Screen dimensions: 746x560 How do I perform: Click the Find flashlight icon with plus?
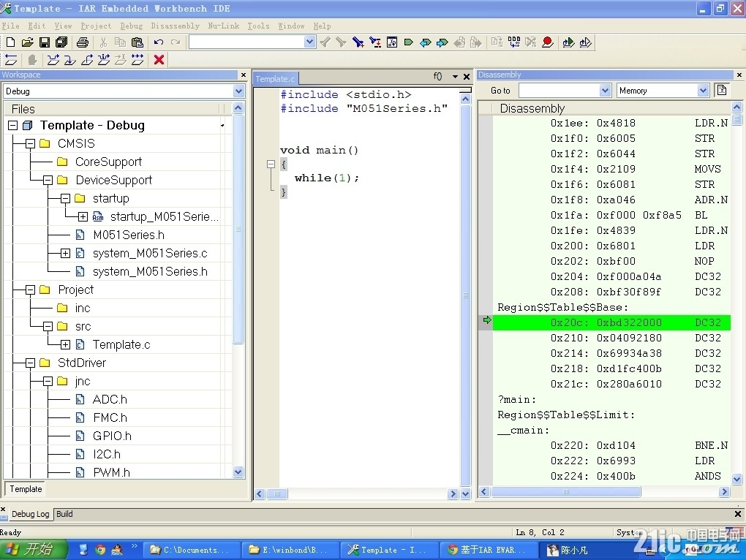tap(358, 42)
